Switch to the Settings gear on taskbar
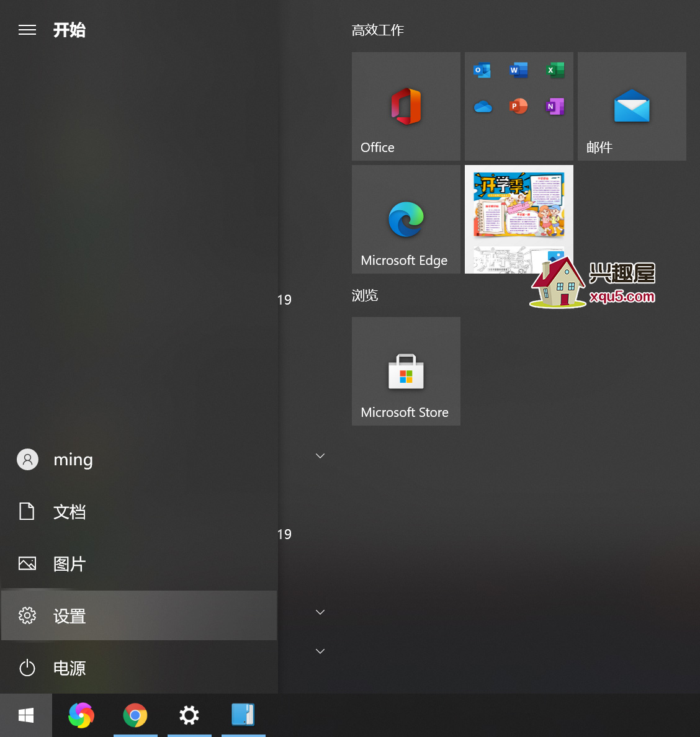This screenshot has height=737, width=700. 189,715
